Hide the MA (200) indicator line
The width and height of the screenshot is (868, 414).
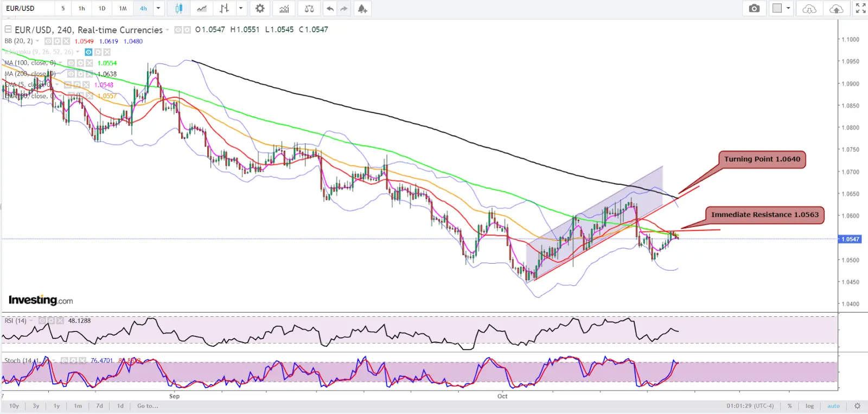click(71, 74)
